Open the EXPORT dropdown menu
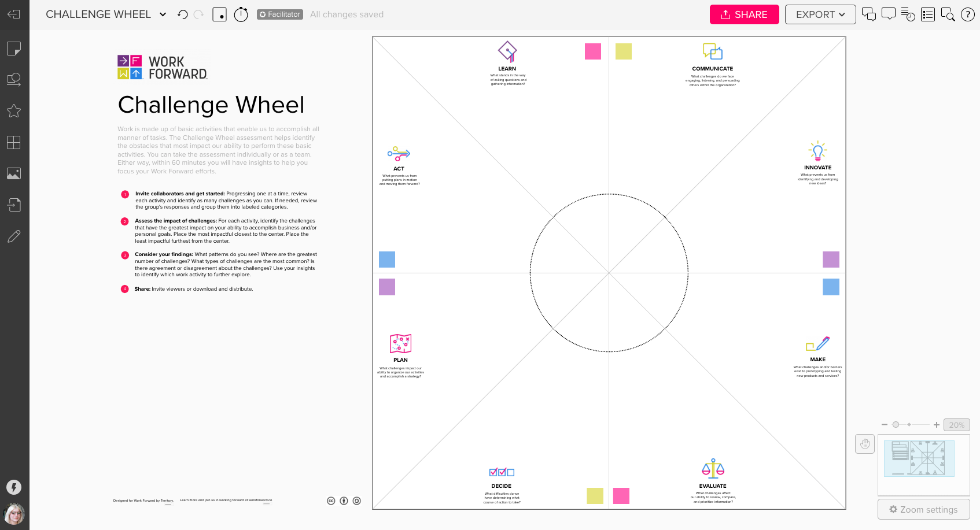The image size is (980, 530). pyautogui.click(x=820, y=14)
